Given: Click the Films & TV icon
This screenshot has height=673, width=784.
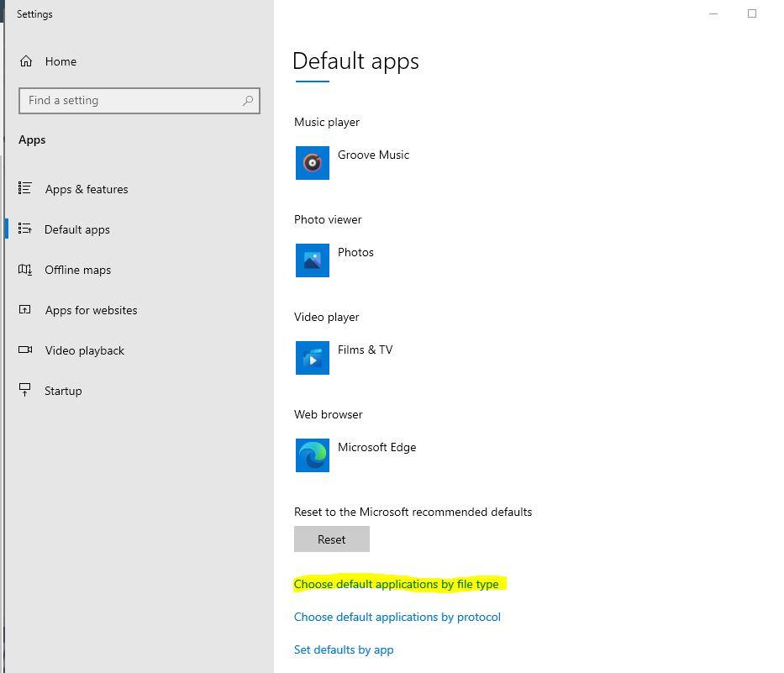Looking at the screenshot, I should [312, 358].
